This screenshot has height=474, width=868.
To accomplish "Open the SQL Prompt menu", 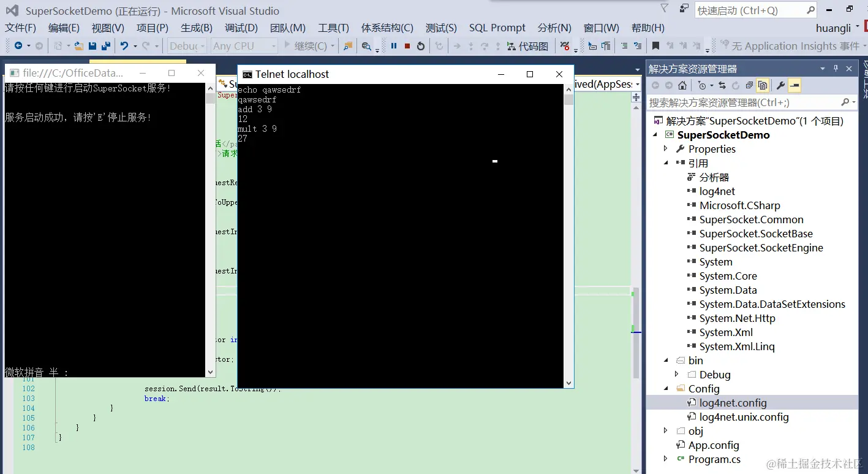I will [x=497, y=28].
